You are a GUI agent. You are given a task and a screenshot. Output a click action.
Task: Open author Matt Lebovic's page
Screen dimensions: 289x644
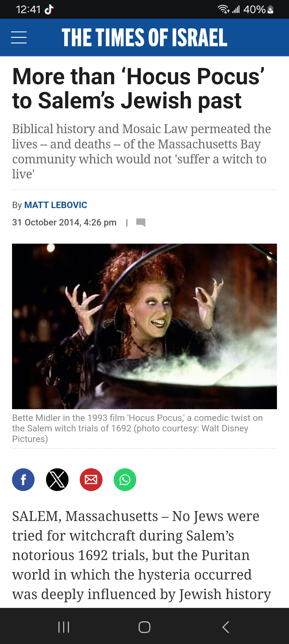coord(56,205)
